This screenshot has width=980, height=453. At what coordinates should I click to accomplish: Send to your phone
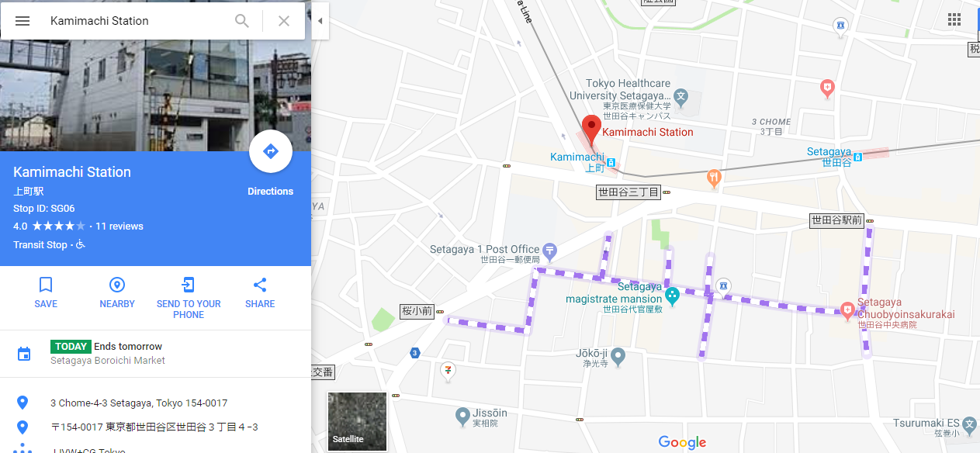point(189,298)
